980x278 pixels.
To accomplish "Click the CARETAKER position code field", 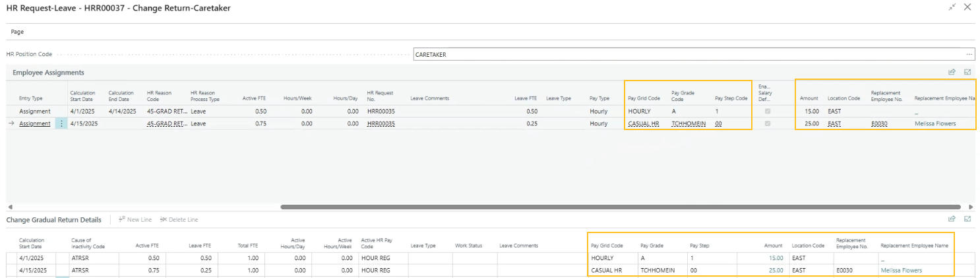I will 686,54.
